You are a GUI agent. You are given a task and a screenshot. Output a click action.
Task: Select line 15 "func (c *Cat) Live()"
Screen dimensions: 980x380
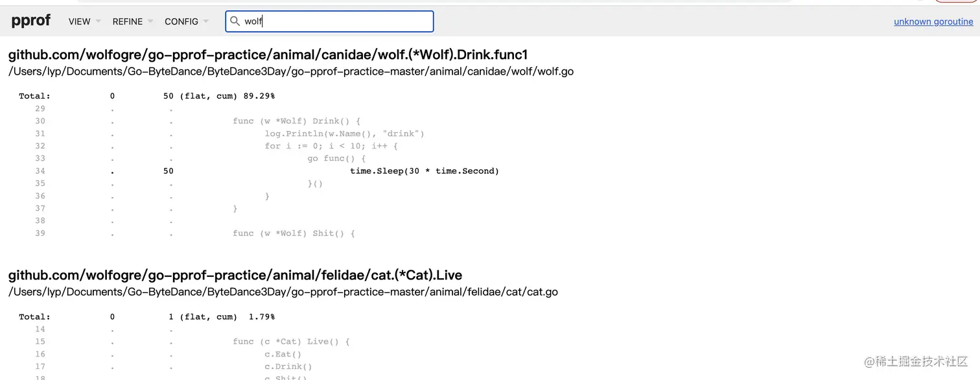[x=291, y=342]
